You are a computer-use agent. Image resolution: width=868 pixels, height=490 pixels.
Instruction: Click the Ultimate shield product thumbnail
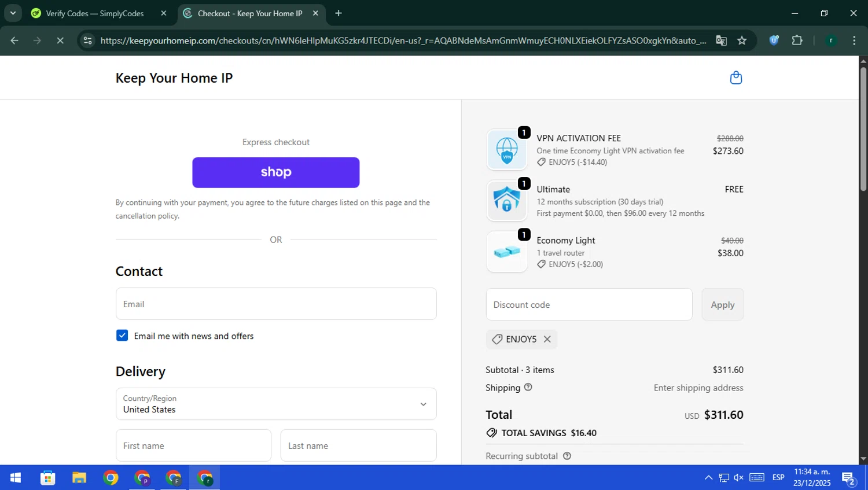pos(507,200)
